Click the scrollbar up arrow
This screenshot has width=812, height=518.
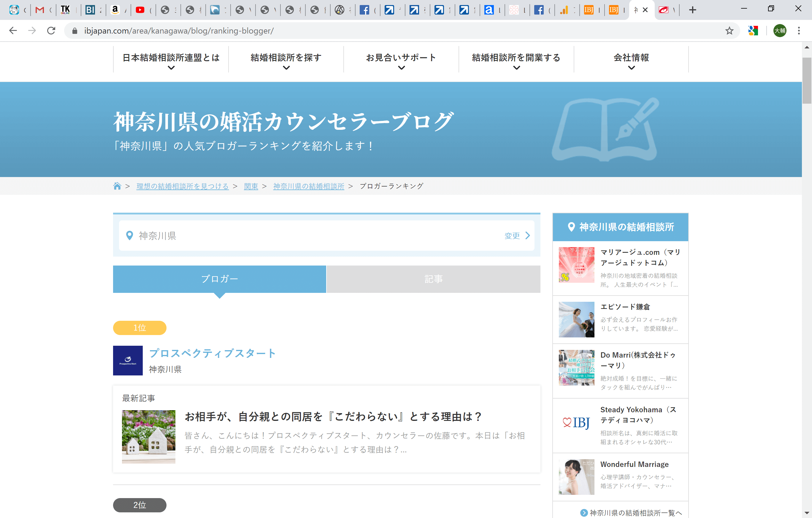coord(807,47)
